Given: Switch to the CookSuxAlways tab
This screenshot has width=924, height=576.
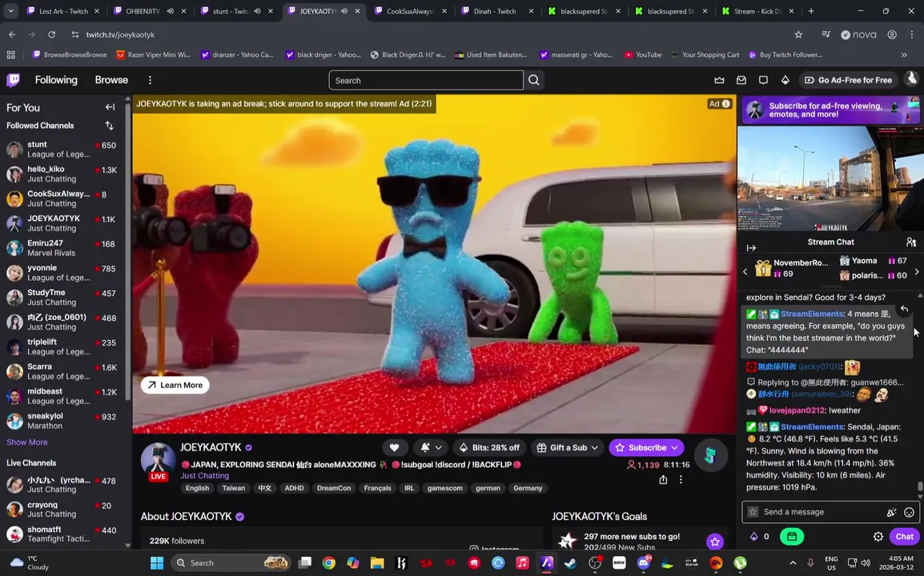Looking at the screenshot, I should tap(411, 11).
